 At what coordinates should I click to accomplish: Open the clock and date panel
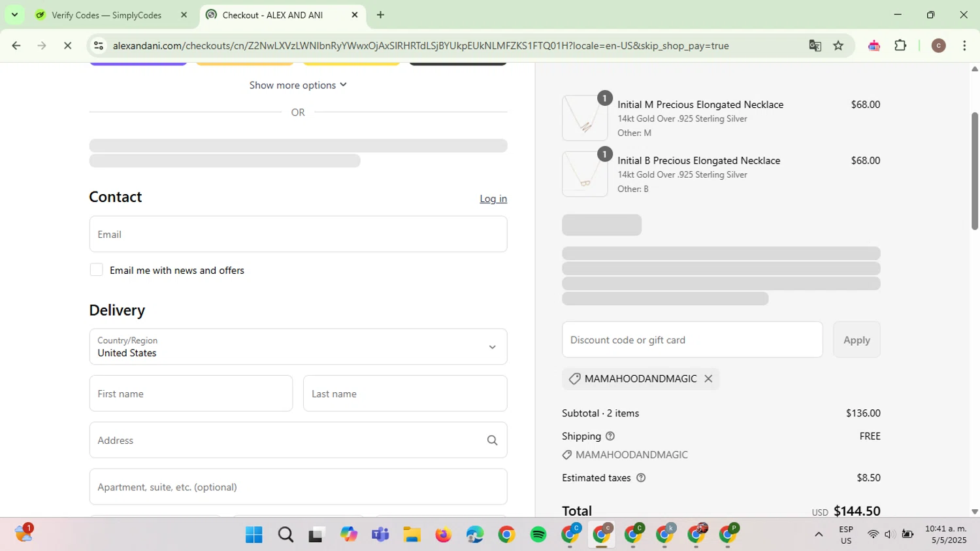(x=945, y=535)
